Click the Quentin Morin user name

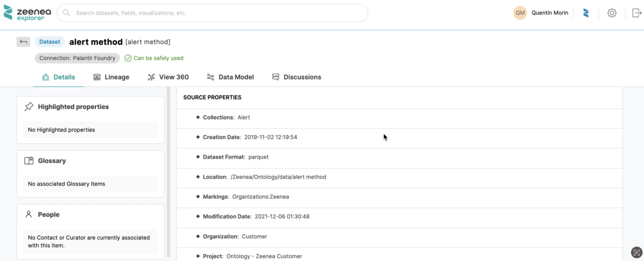[x=549, y=13]
